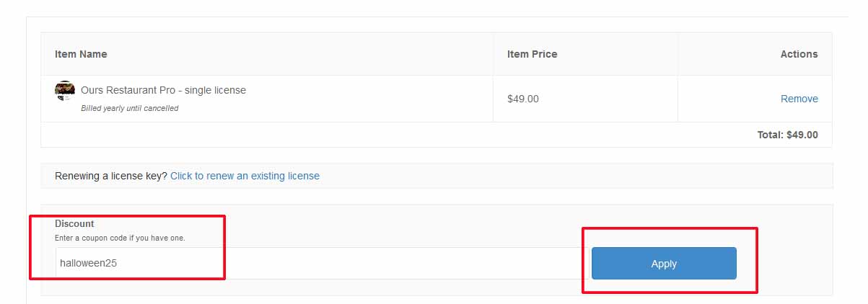Click the Discount label
The height and width of the screenshot is (304, 868).
[74, 224]
